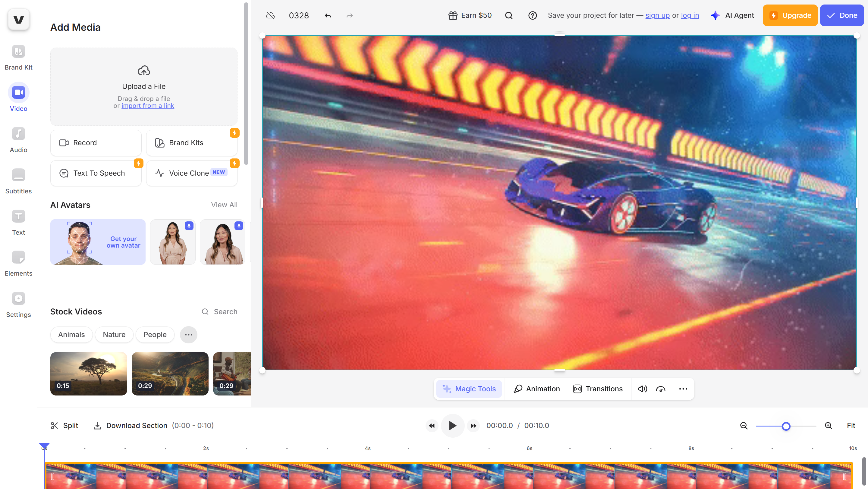Image resolution: width=868 pixels, height=497 pixels.
Task: Open the import from a link option
Action: 148,106
